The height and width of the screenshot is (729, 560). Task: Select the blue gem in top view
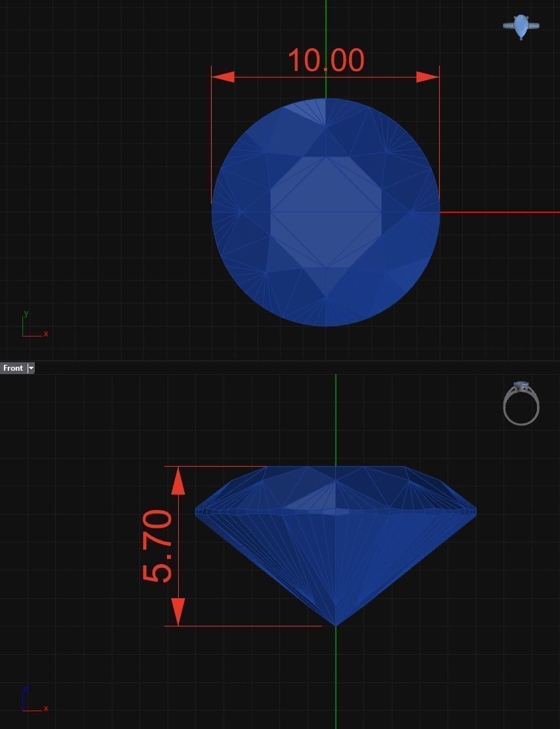[326, 212]
